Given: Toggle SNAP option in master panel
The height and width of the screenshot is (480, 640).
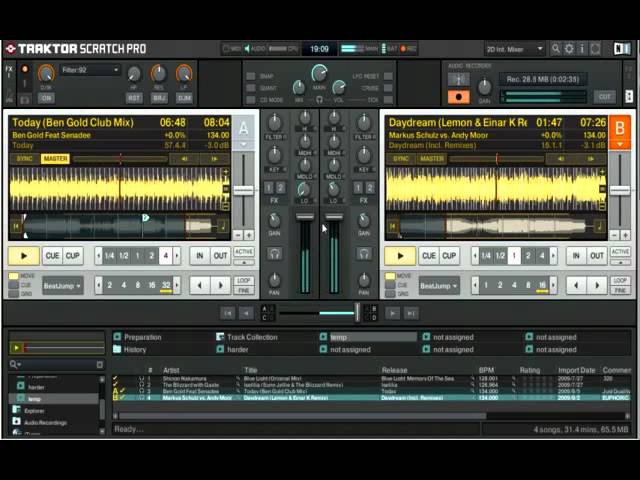Looking at the screenshot, I should click(x=251, y=76).
